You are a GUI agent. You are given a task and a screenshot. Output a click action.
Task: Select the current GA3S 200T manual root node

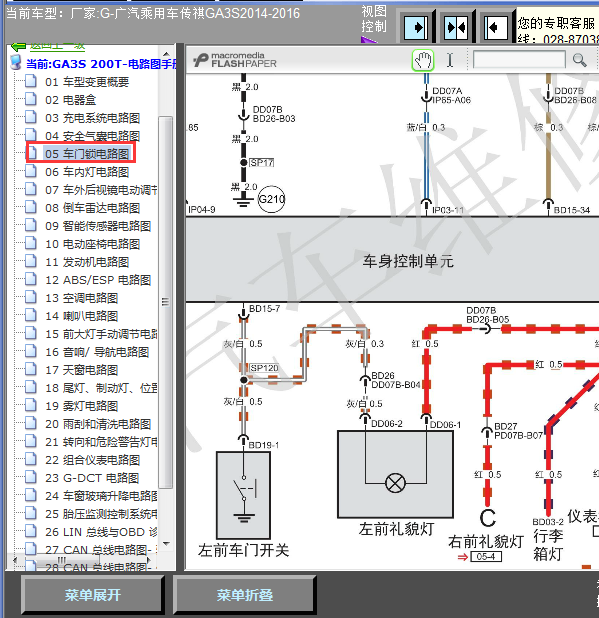pyautogui.click(x=101, y=64)
